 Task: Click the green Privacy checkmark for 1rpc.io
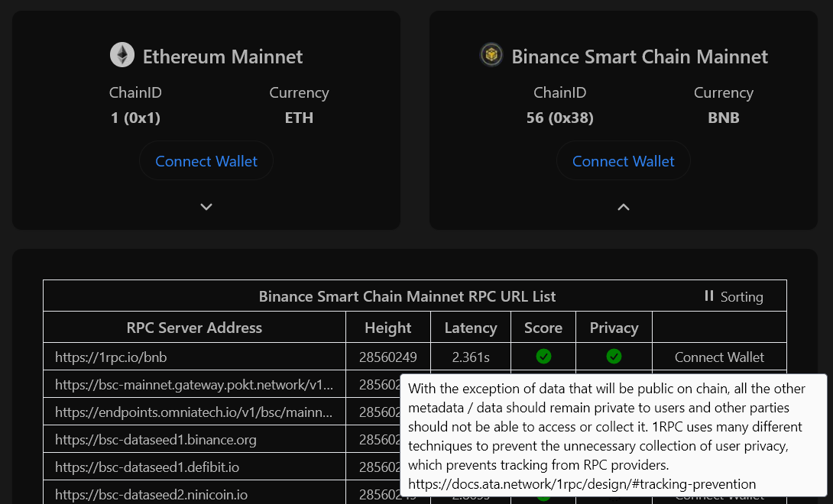614,357
